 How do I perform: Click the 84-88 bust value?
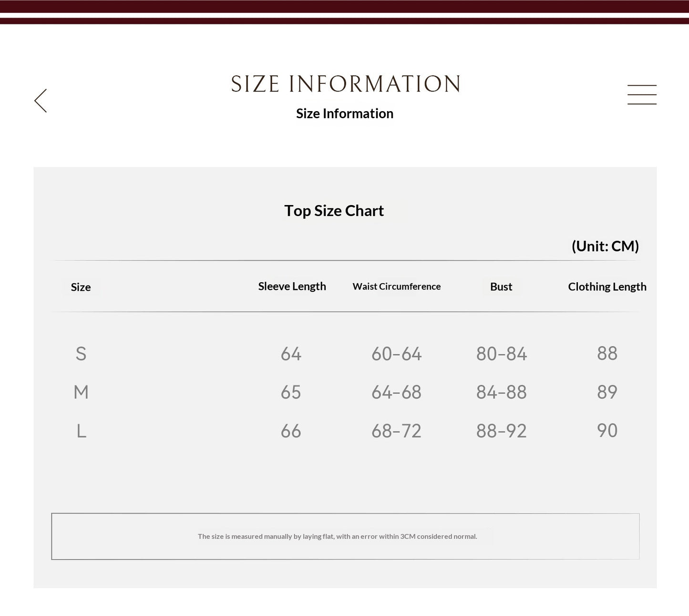tap(501, 392)
